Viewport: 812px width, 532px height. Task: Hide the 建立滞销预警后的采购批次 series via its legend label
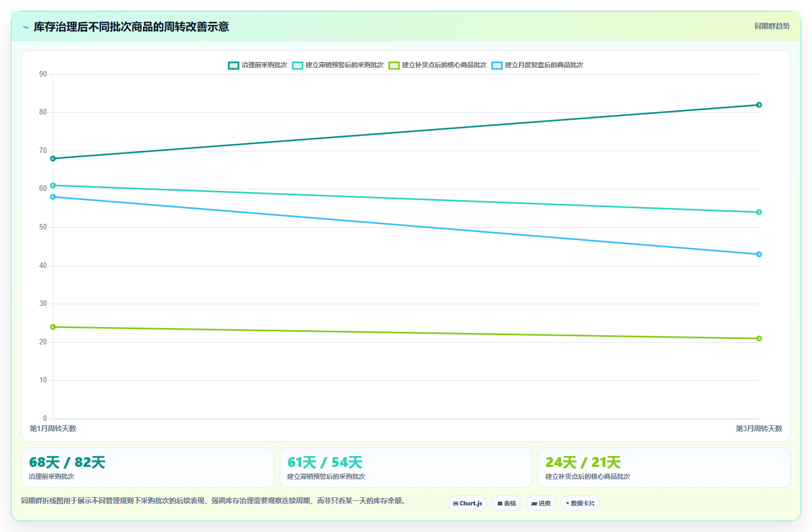[x=345, y=65]
